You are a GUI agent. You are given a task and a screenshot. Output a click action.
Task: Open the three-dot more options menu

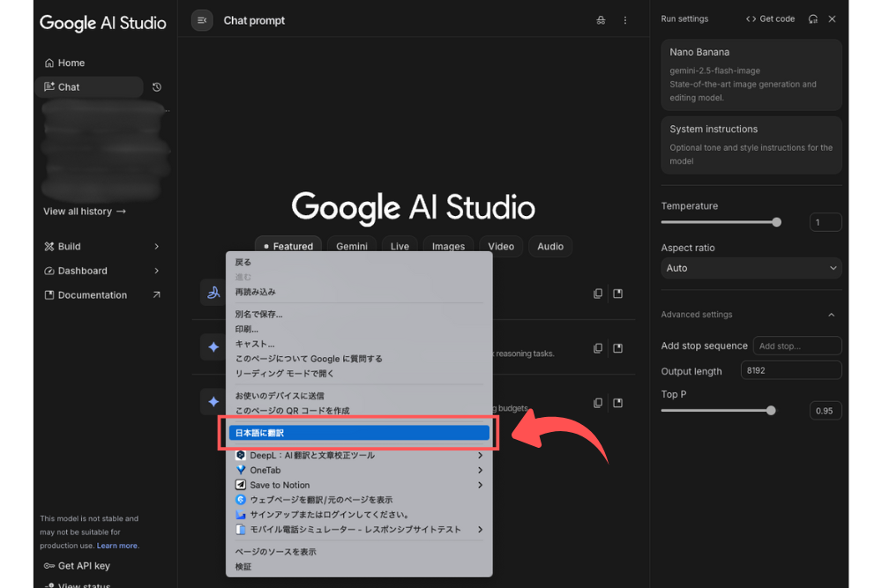pos(625,20)
